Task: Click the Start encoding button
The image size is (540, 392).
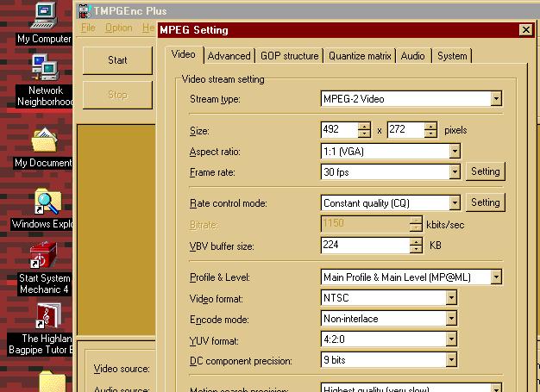Action: coord(117,60)
